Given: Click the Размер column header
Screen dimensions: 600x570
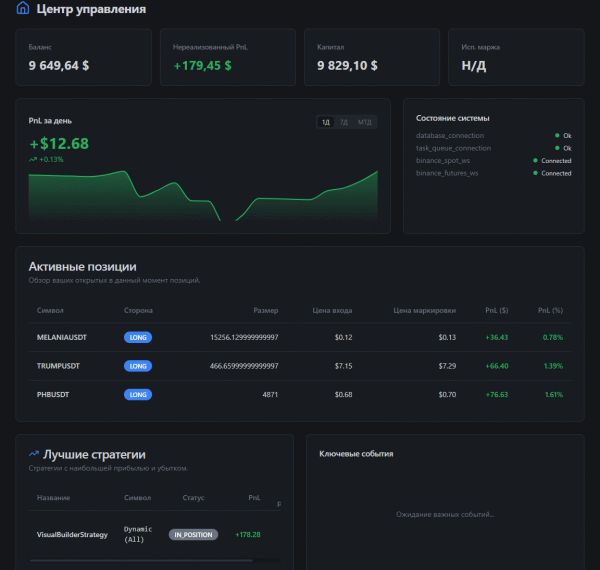Looking at the screenshot, I should [266, 310].
